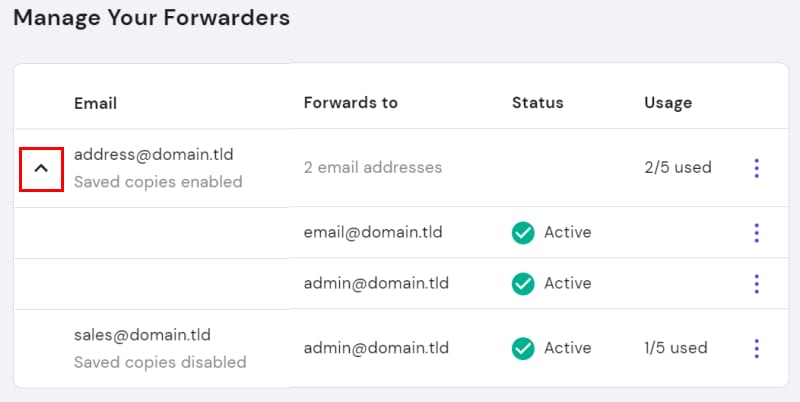Click the 2 email addresses summary text
This screenshot has width=800, height=402.
click(372, 168)
